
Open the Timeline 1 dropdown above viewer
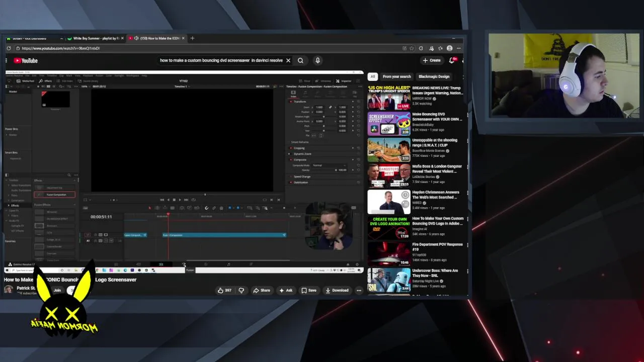[182, 86]
